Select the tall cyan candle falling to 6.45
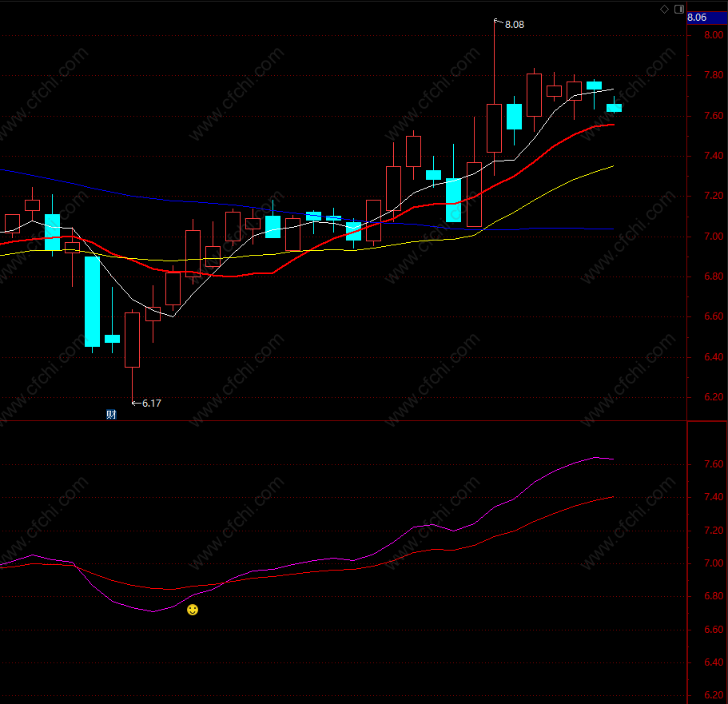Screen dimensions: 728x704 point(93,302)
